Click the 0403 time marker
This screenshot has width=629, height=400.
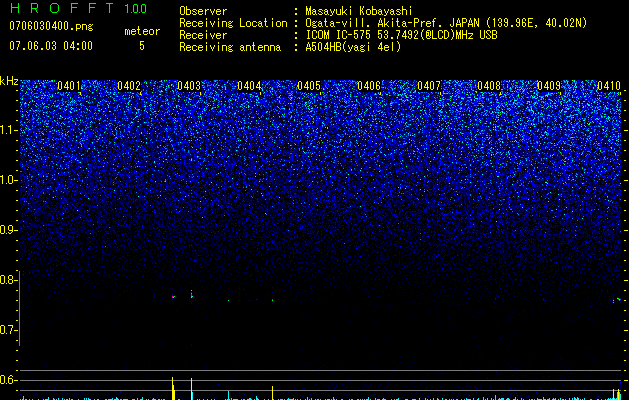pyautogui.click(x=189, y=86)
